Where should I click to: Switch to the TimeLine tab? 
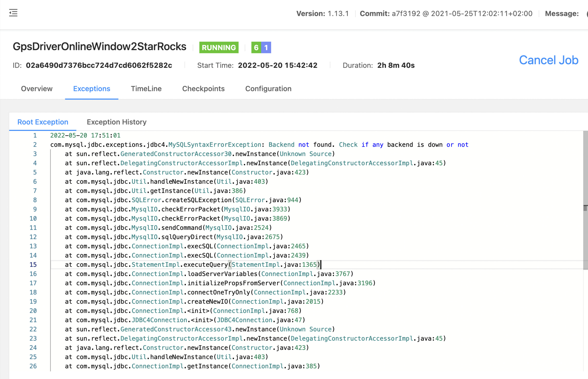click(x=146, y=89)
